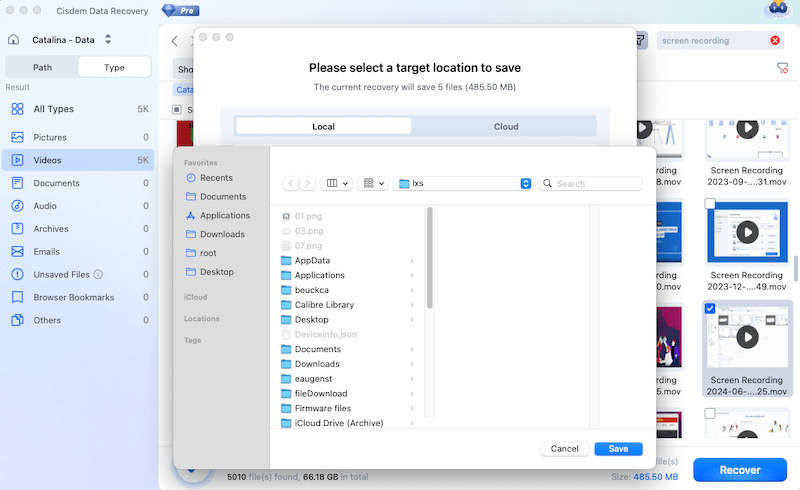The height and width of the screenshot is (490, 800).
Task: Open the Browser Bookmarks category
Action: click(75, 297)
